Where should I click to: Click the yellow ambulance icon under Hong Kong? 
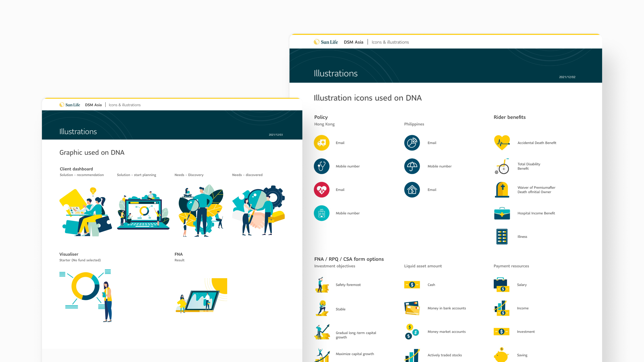point(321,143)
